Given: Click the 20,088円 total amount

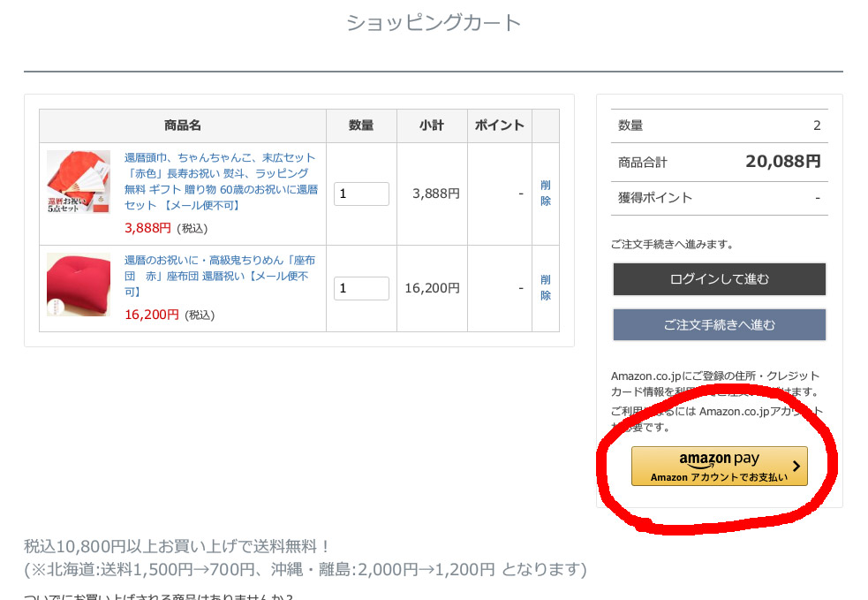Looking at the screenshot, I should (782, 161).
